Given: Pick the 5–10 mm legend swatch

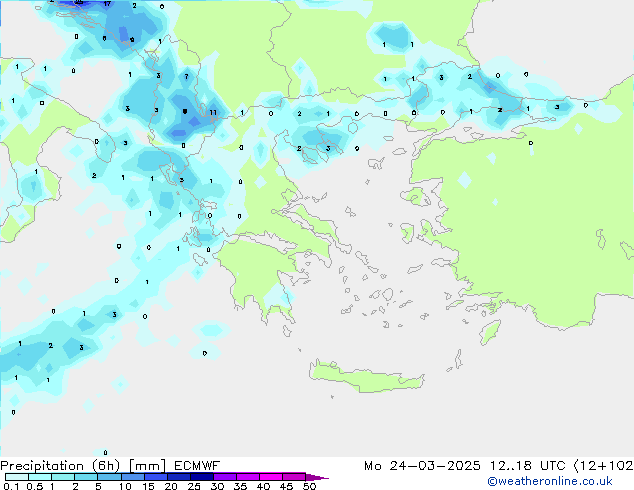Looking at the screenshot, I should [x=109, y=477].
